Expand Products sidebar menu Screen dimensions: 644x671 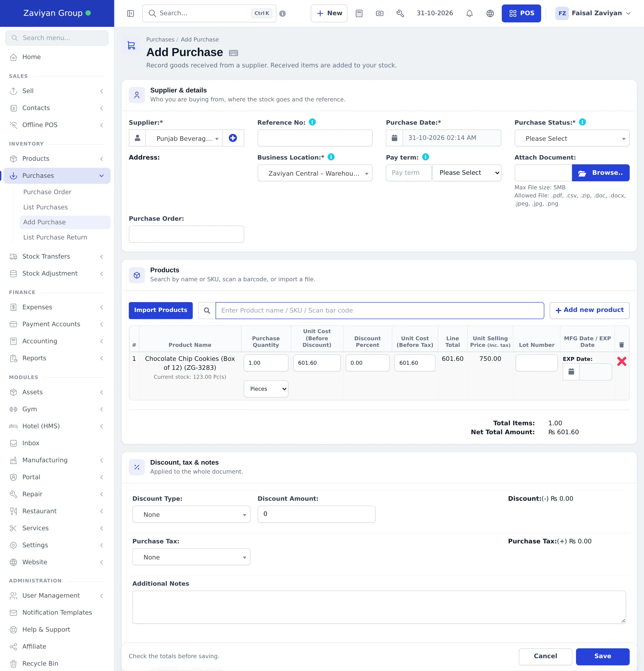tap(57, 159)
